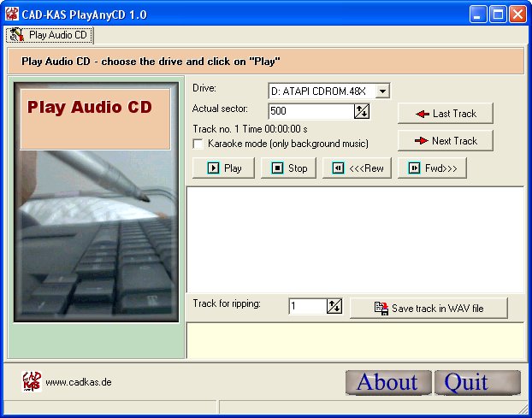The height and width of the screenshot is (418, 532).
Task: Open the www.cadkas.de website link
Action: point(79,382)
